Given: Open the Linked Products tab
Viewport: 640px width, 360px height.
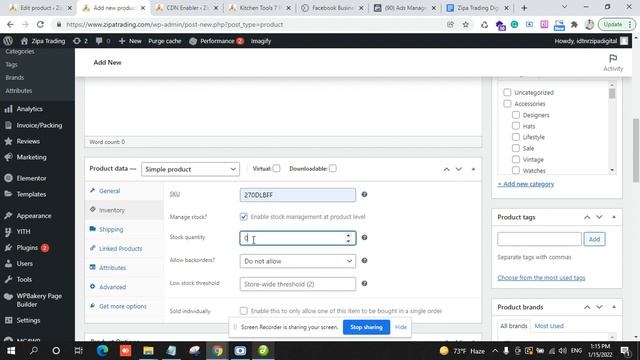Looking at the screenshot, I should pos(120,248).
